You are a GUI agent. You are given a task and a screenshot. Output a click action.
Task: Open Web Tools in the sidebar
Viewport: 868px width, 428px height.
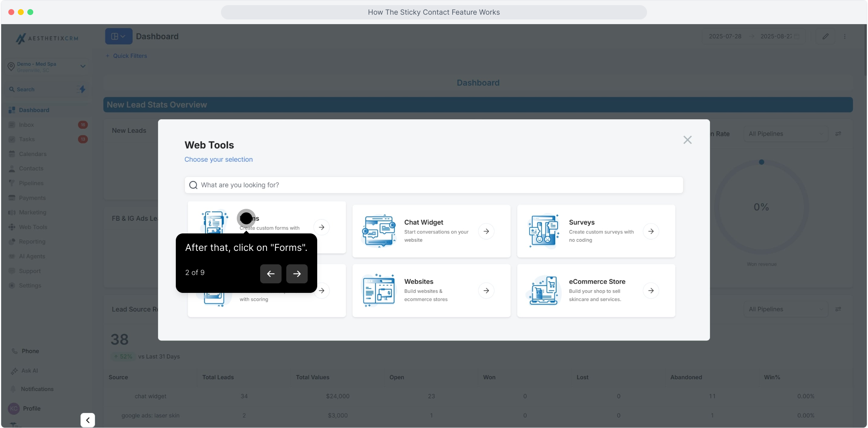pos(48,227)
